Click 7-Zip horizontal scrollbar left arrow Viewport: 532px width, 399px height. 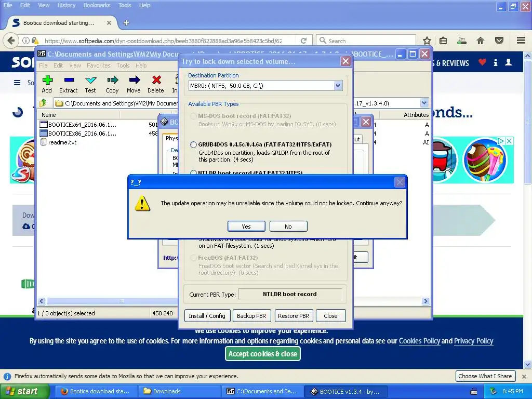coord(42,301)
